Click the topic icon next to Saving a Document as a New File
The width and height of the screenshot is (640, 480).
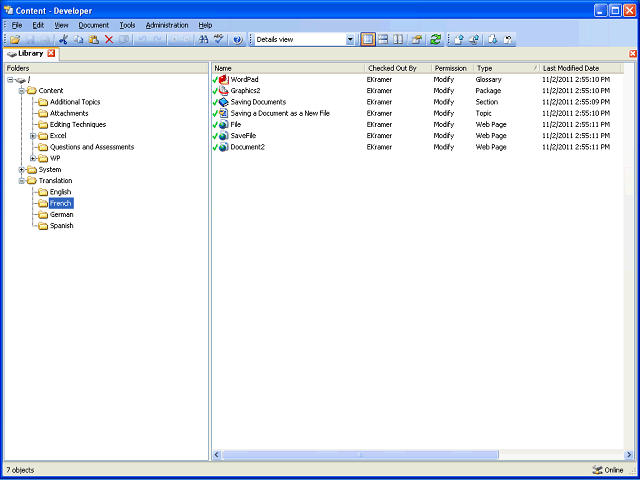point(223,113)
